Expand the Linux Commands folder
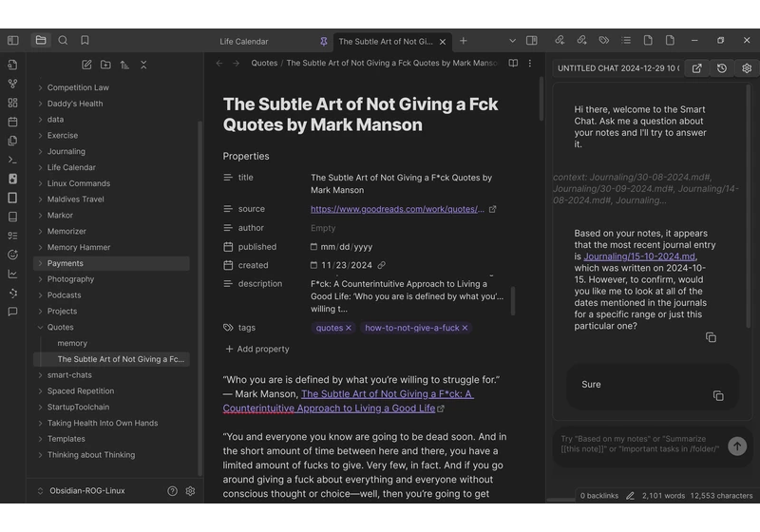Viewport: 760px width, 532px height. 40,183
